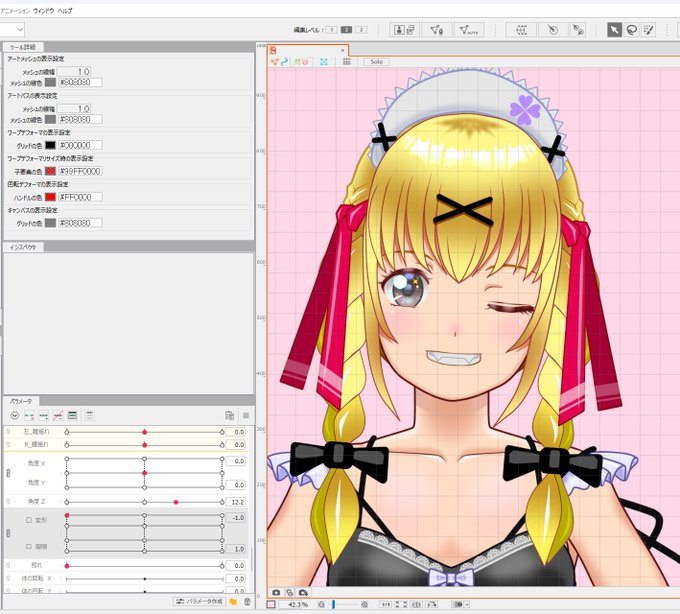Click the black warp deformer grid color swatch

pos(50,145)
